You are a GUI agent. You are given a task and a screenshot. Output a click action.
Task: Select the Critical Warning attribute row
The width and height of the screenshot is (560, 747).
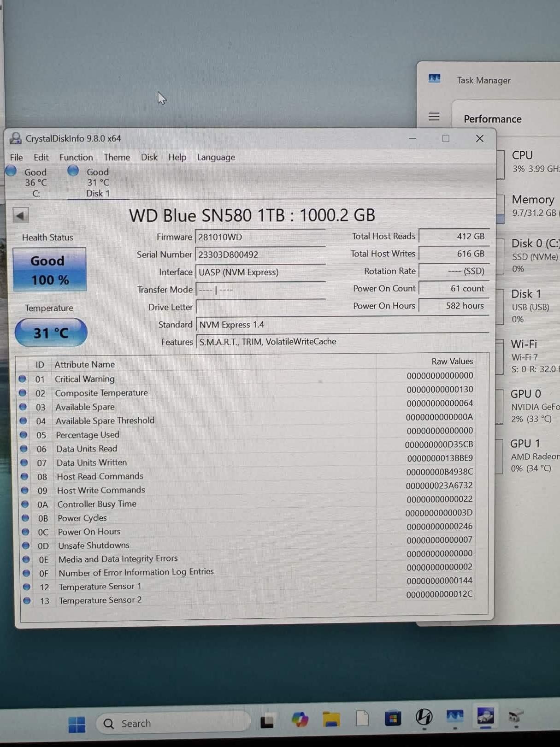246,378
